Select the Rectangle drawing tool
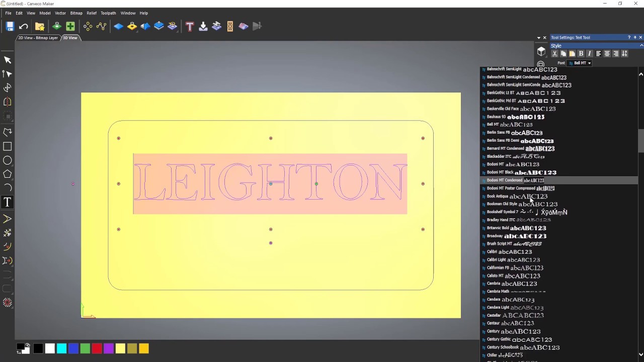Viewport: 644px width, 362px height. (x=8, y=146)
